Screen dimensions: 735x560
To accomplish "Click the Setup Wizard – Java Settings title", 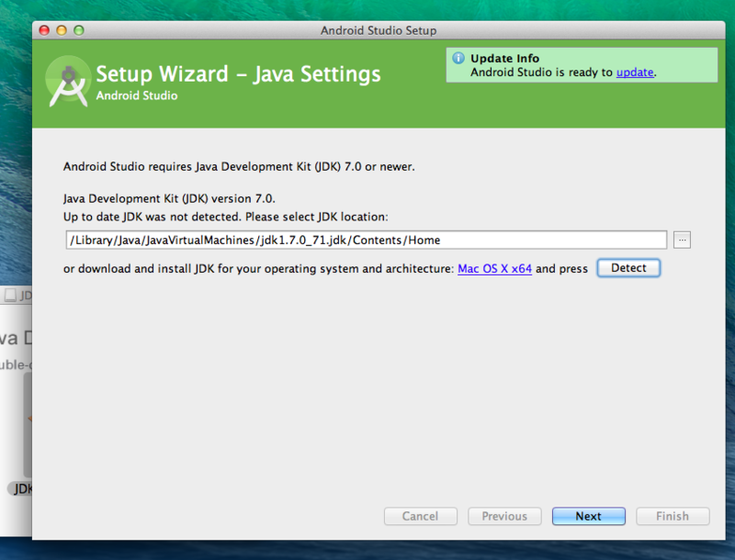I will click(x=238, y=74).
